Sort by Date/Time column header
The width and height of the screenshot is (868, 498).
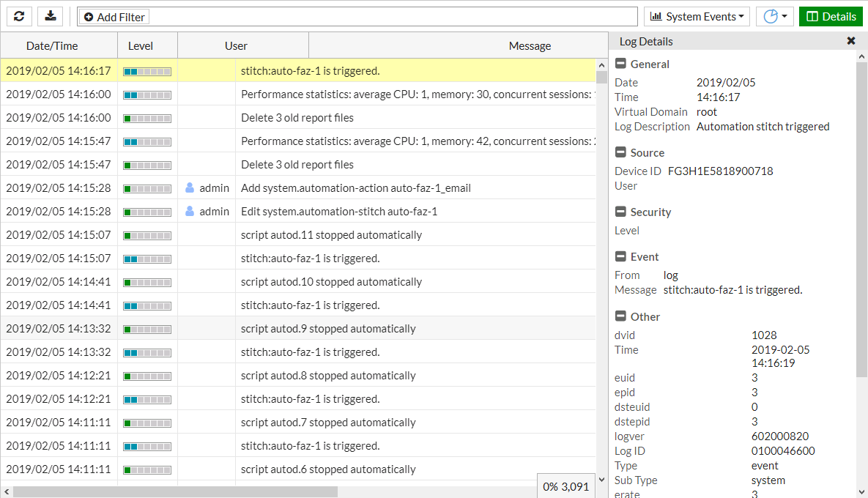52,45
